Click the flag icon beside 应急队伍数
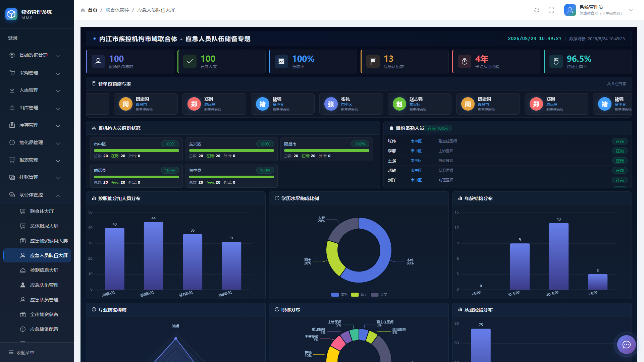644x362 pixels. pyautogui.click(x=373, y=61)
